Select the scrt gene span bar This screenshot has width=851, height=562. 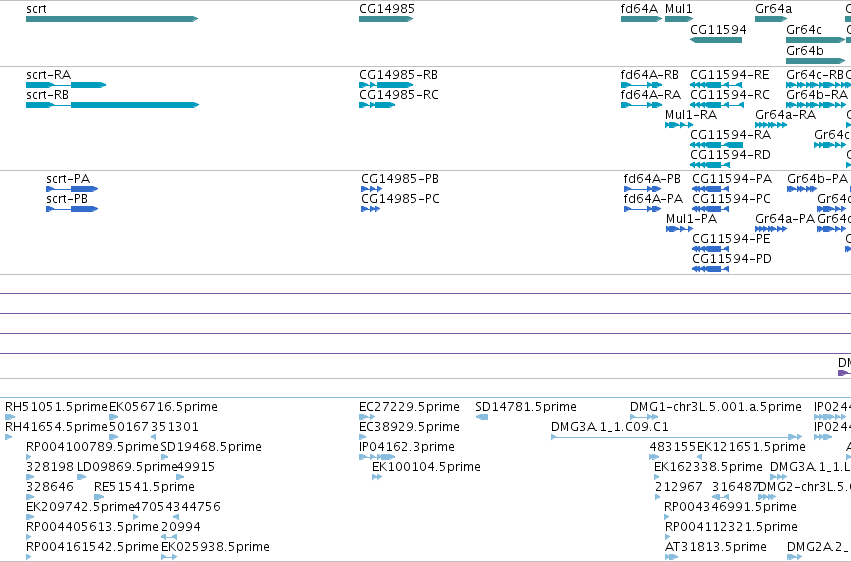[112, 19]
